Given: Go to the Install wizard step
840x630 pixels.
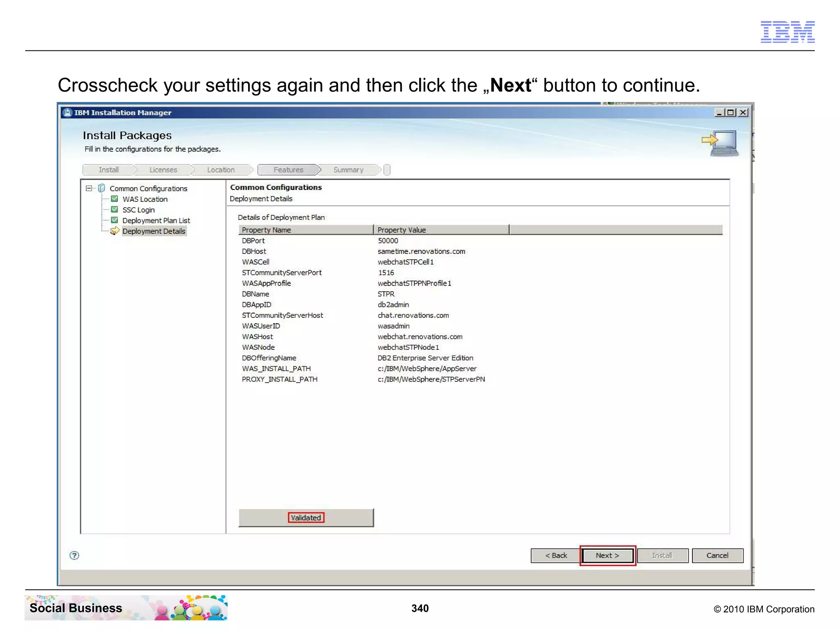Looking at the screenshot, I should pos(109,170).
